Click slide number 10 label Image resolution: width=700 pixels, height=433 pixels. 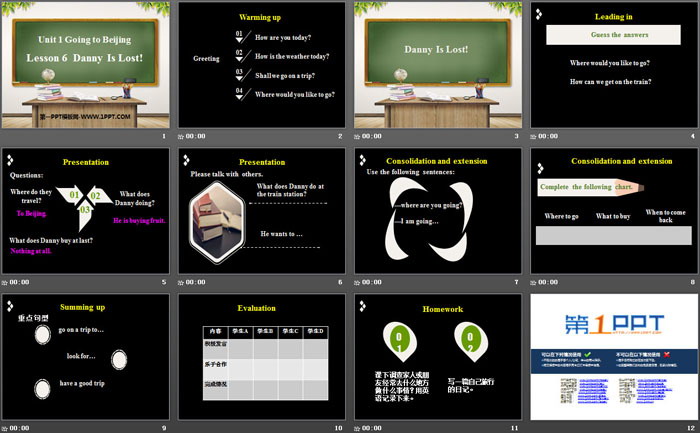point(338,428)
